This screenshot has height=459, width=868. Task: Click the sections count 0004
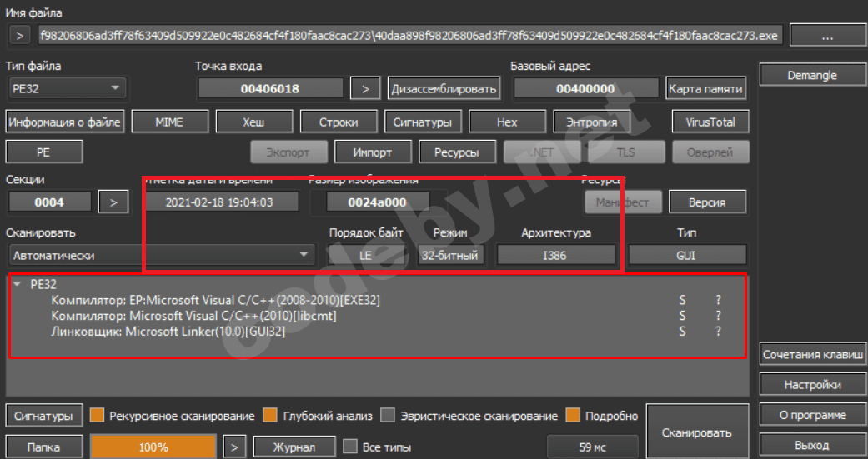[49, 202]
